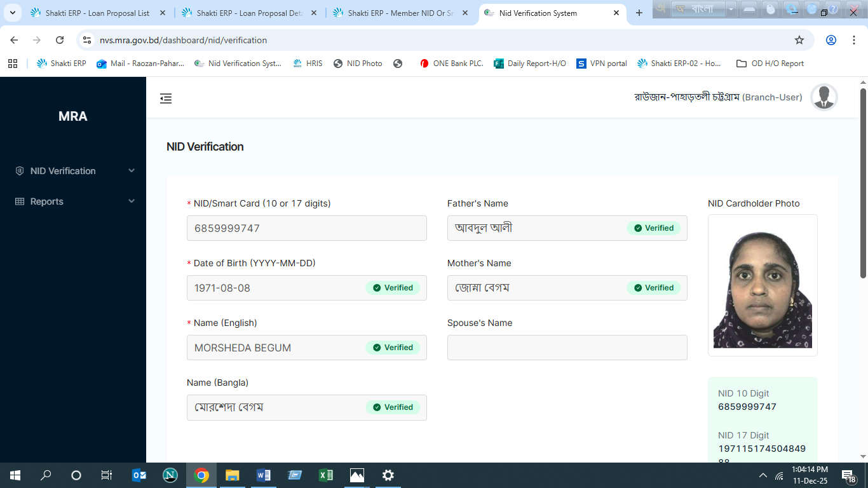This screenshot has height=488, width=868.
Task: Reload the page with the refresh icon
Action: click(60, 40)
